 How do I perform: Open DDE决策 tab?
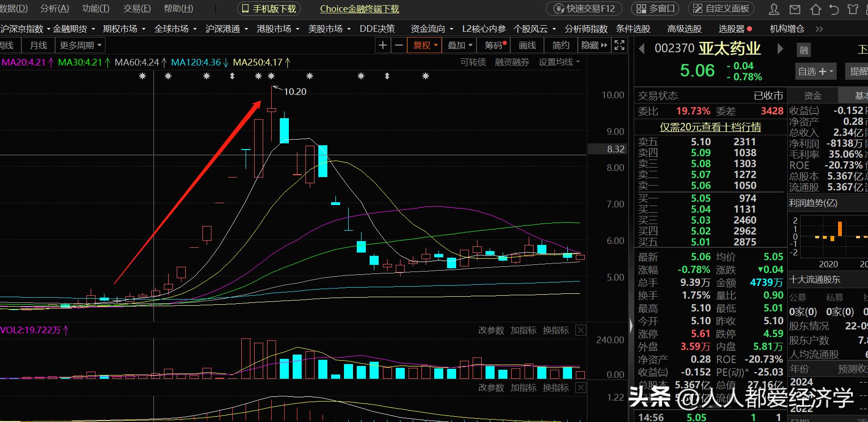[377, 29]
